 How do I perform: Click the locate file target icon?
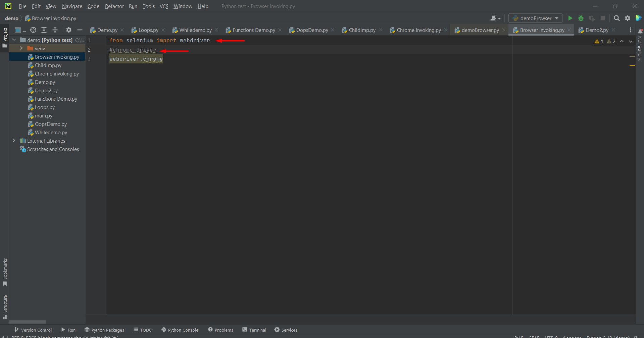point(33,30)
